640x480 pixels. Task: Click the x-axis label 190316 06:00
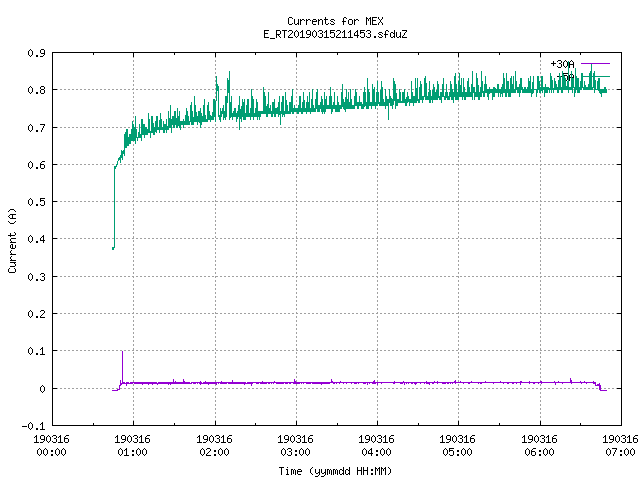pos(540,446)
